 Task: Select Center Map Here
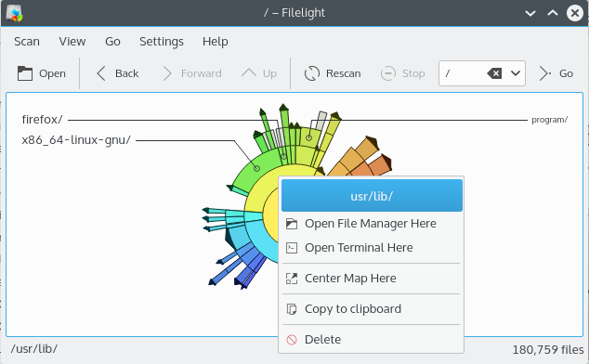click(371, 279)
